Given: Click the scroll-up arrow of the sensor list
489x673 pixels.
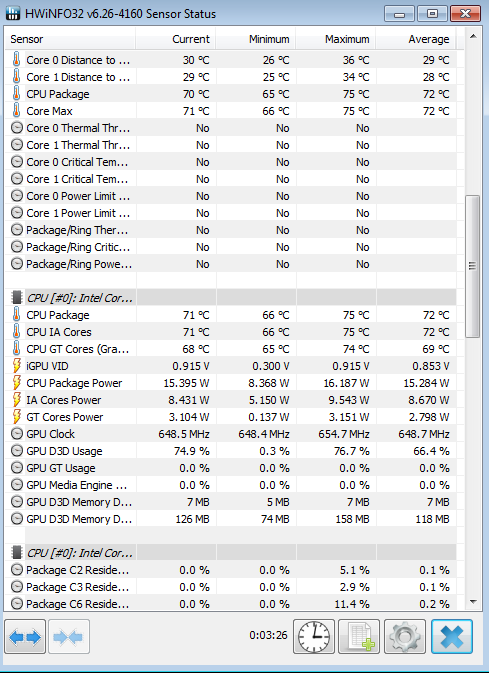Looking at the screenshot, I should (x=473, y=37).
